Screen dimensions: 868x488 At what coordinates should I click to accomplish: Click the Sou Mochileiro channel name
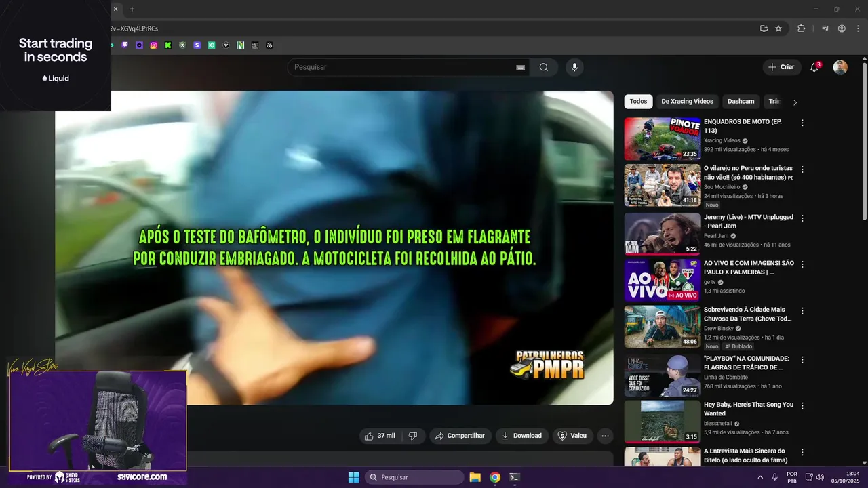click(722, 186)
